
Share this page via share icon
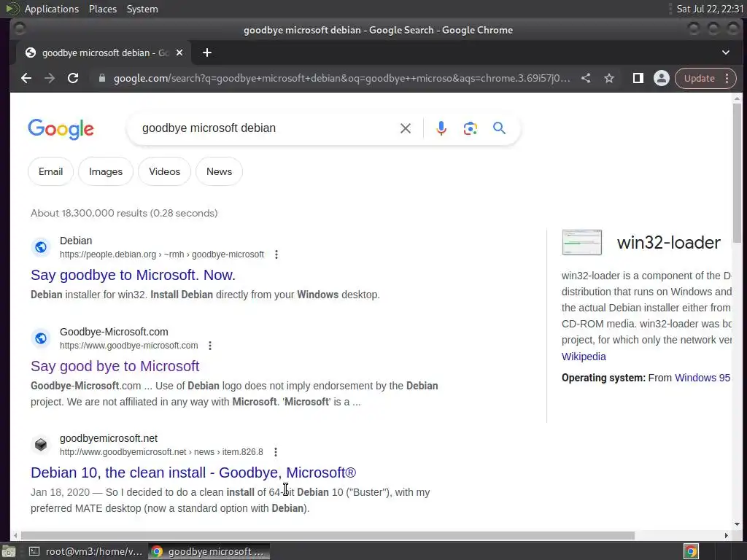[586, 78]
